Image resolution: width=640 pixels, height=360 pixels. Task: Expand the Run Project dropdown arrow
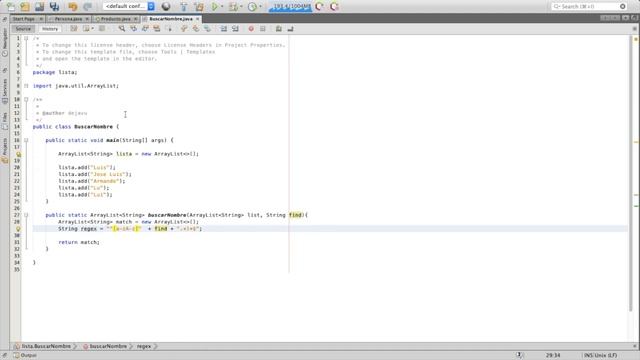coord(222,7)
